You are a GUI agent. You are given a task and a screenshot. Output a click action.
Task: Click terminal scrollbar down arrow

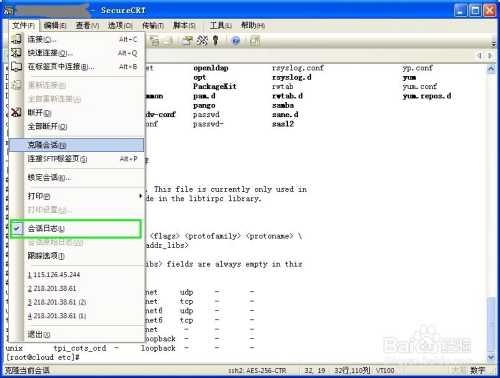pos(491,357)
